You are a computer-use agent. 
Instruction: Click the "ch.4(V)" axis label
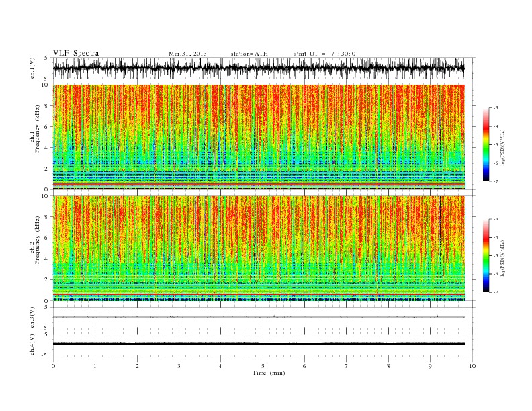coord(32,345)
